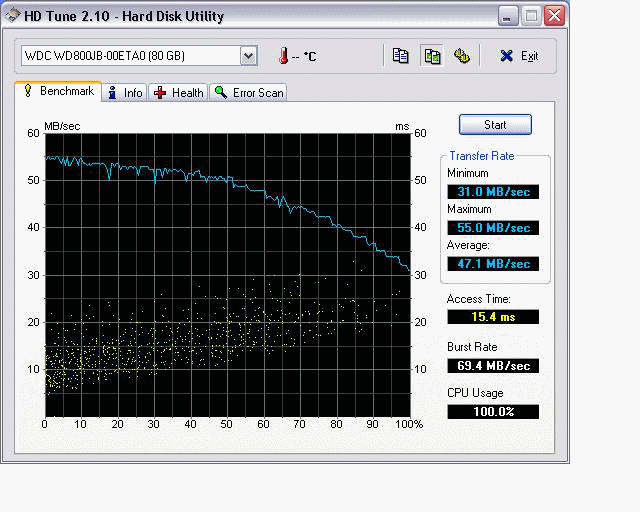
Task: Select the WDC WD800JB-00ETA0 drive field
Action: pos(139,56)
